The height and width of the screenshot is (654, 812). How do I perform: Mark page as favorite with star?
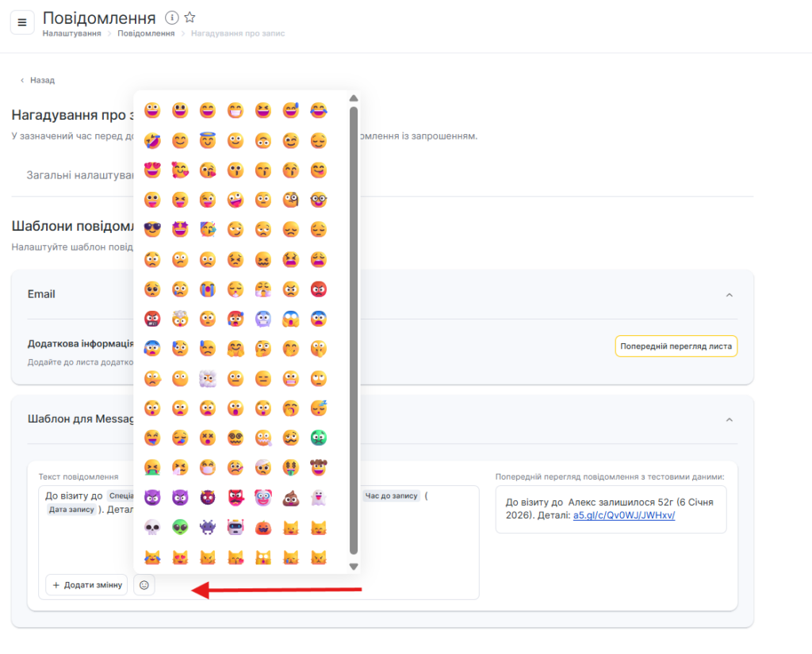pyautogui.click(x=190, y=17)
